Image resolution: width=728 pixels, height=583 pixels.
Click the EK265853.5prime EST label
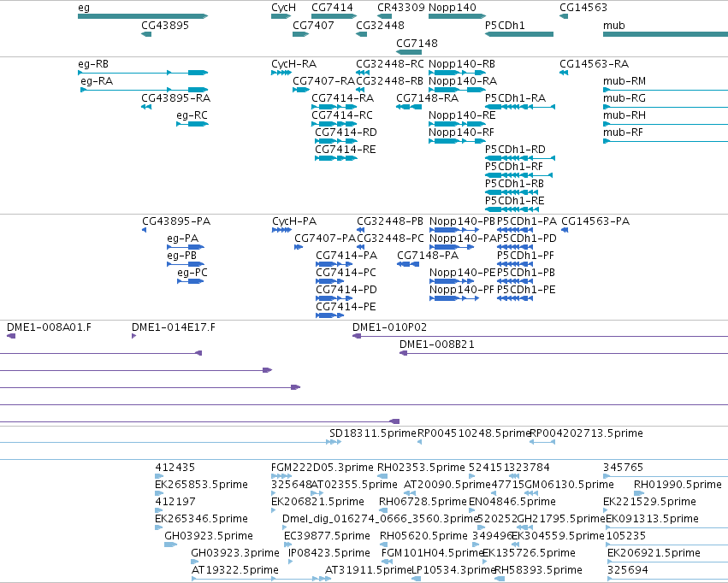pyautogui.click(x=202, y=485)
